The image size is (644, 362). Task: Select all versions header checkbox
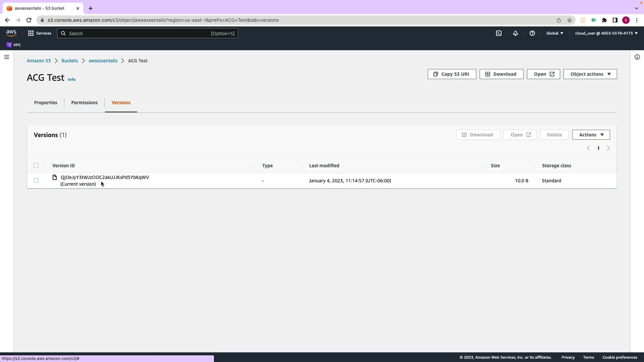click(x=36, y=165)
